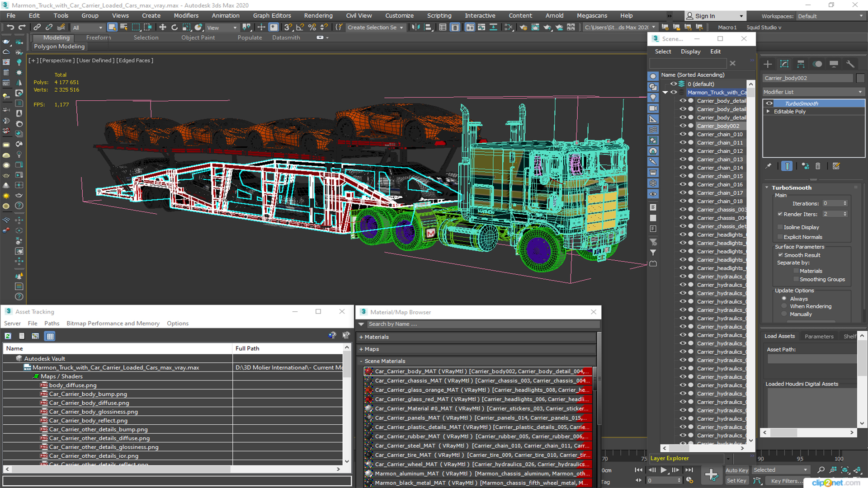Image resolution: width=868 pixels, height=488 pixels.
Task: Click the Set Key button
Action: pos(736,481)
